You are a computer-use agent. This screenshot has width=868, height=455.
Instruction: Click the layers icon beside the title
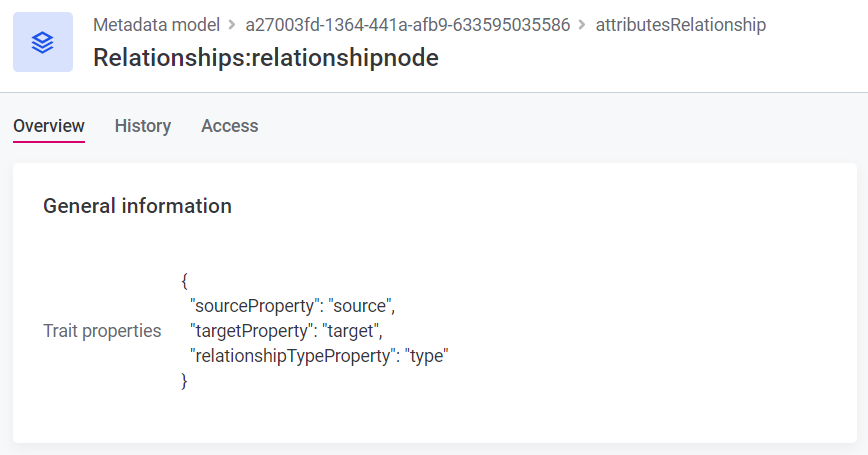(x=43, y=42)
